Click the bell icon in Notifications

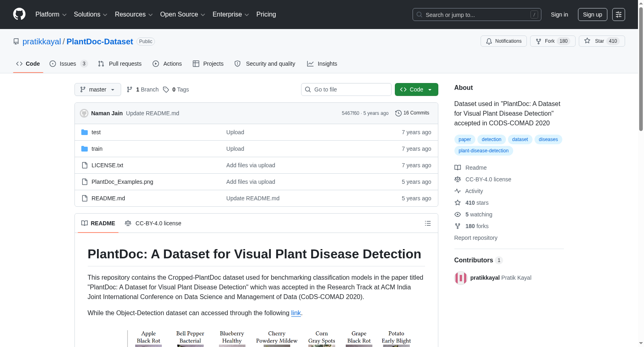point(489,41)
